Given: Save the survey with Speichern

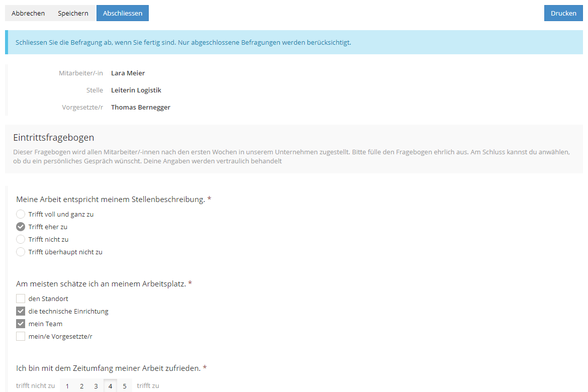Looking at the screenshot, I should [73, 13].
